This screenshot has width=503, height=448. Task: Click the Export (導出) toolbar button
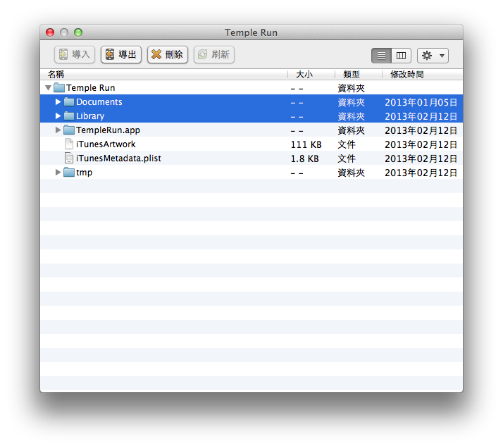click(120, 55)
